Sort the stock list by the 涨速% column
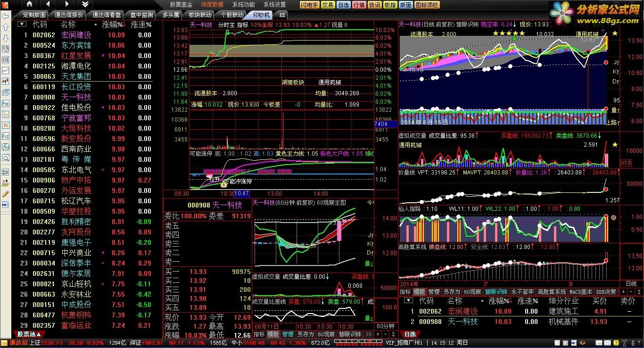Screen dimensions: 644x348 [x=141, y=25]
